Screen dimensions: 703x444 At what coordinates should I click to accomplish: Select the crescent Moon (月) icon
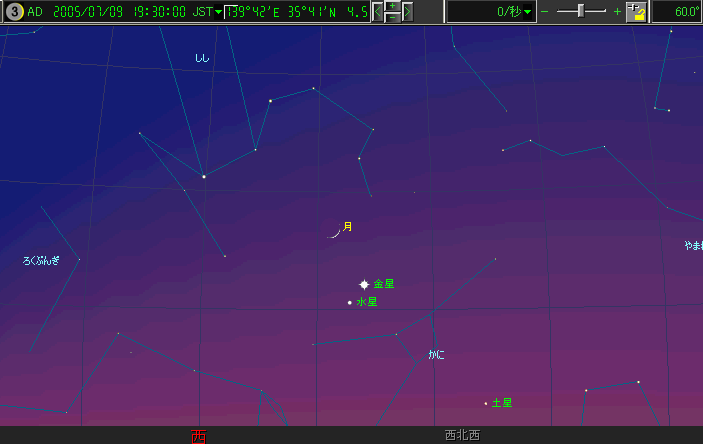coord(336,232)
